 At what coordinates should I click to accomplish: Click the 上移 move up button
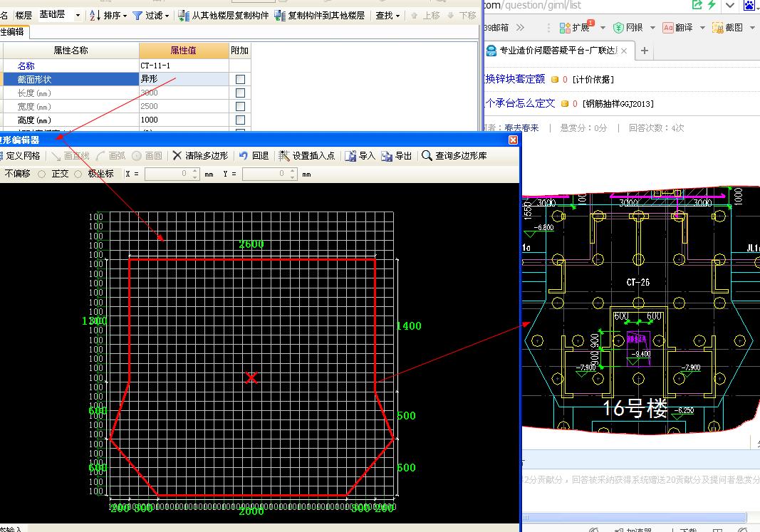coord(425,16)
